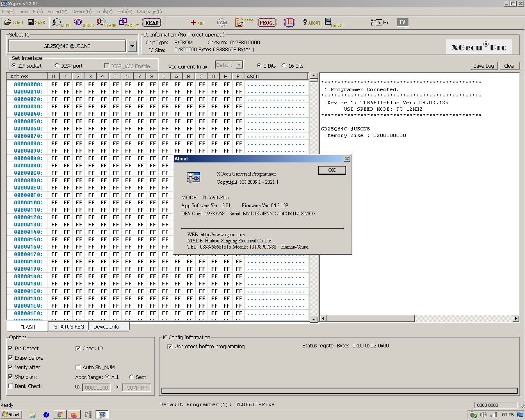Click the READ chip toolbar button
Screen dimensions: 525x420
click(x=152, y=23)
